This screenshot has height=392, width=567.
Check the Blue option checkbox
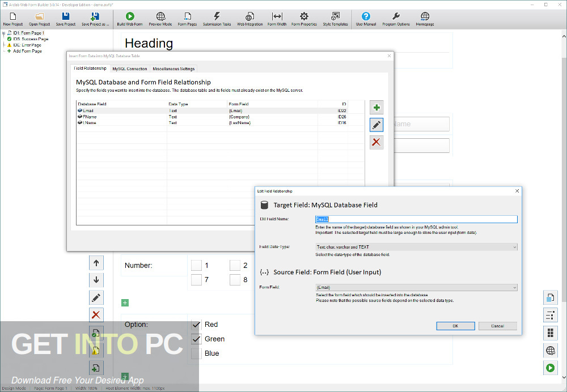point(196,353)
